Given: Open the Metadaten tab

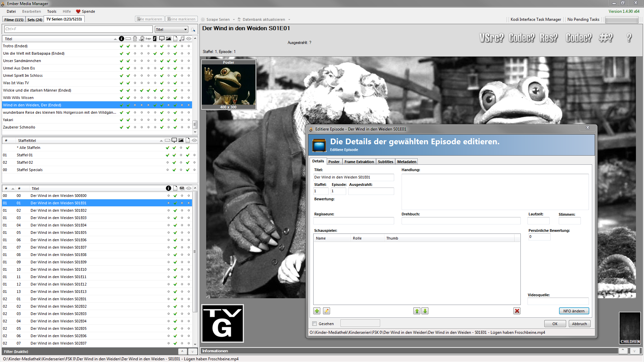Looking at the screenshot, I should coord(407,162).
